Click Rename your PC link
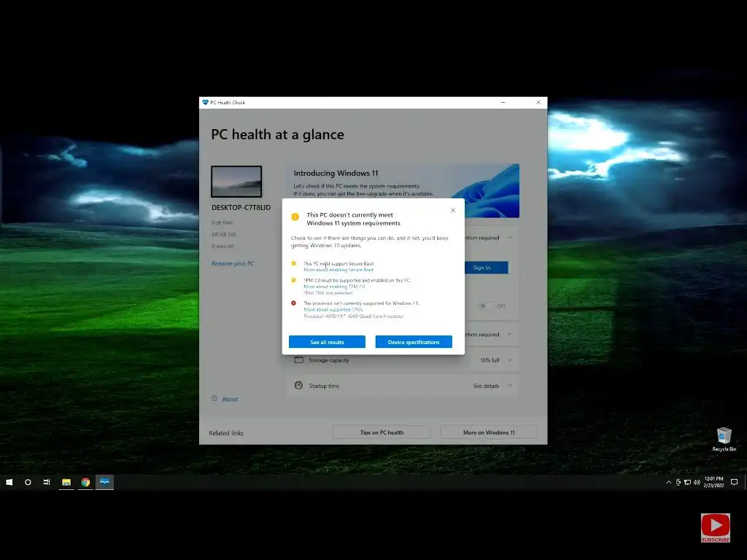 click(233, 263)
